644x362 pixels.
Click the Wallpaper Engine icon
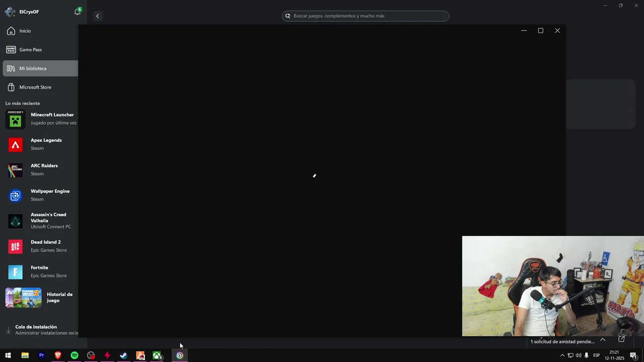point(16,196)
